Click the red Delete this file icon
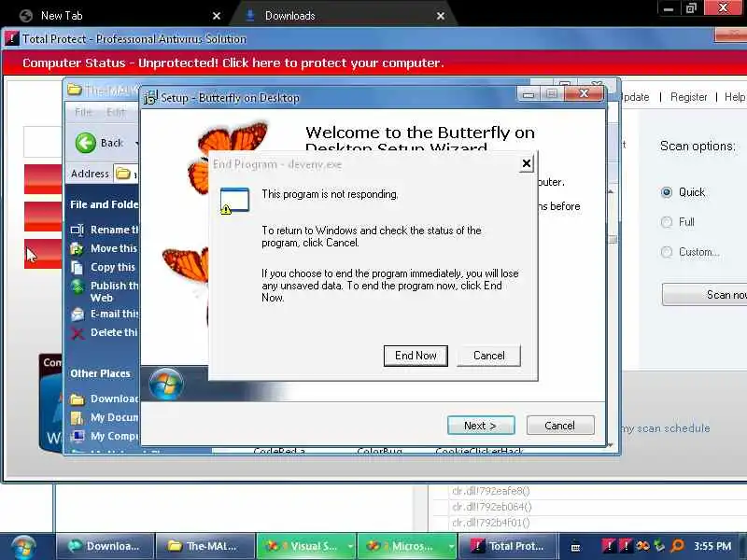Image resolution: width=747 pixels, height=560 pixels. pyautogui.click(x=78, y=333)
